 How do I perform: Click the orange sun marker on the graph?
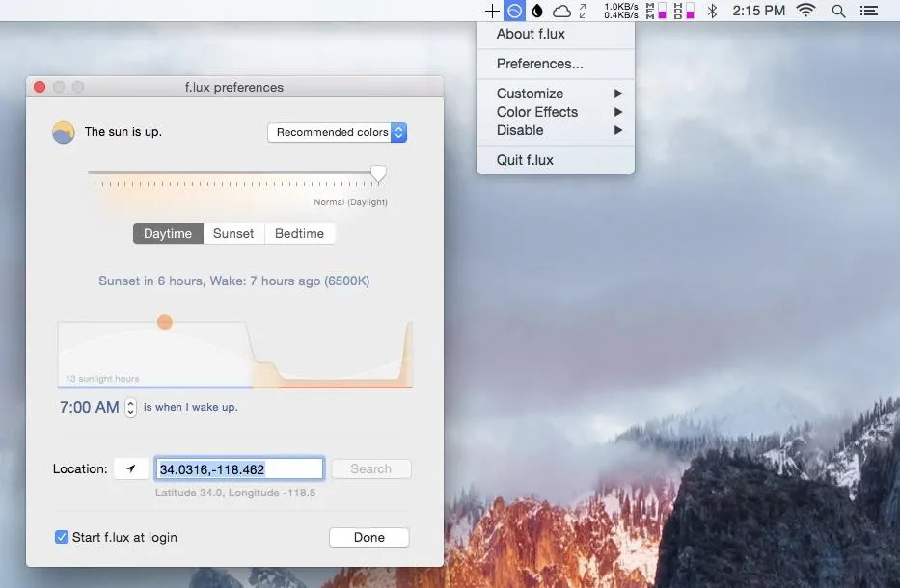[165, 322]
